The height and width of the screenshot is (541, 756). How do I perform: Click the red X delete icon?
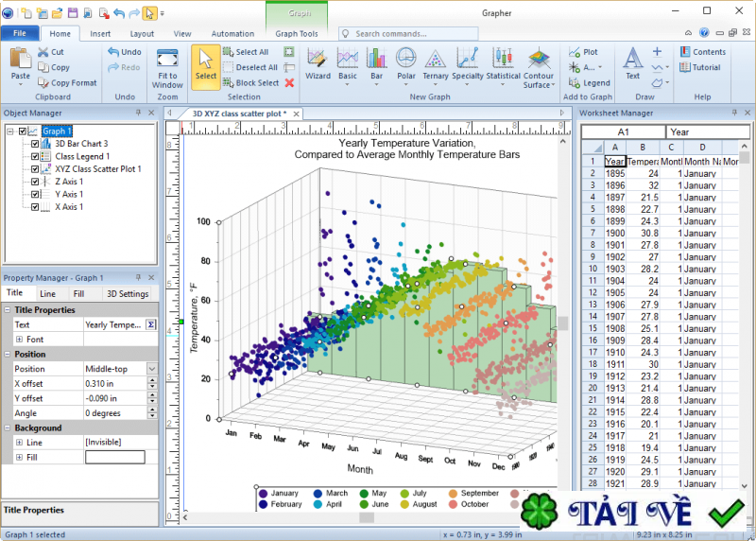289,82
